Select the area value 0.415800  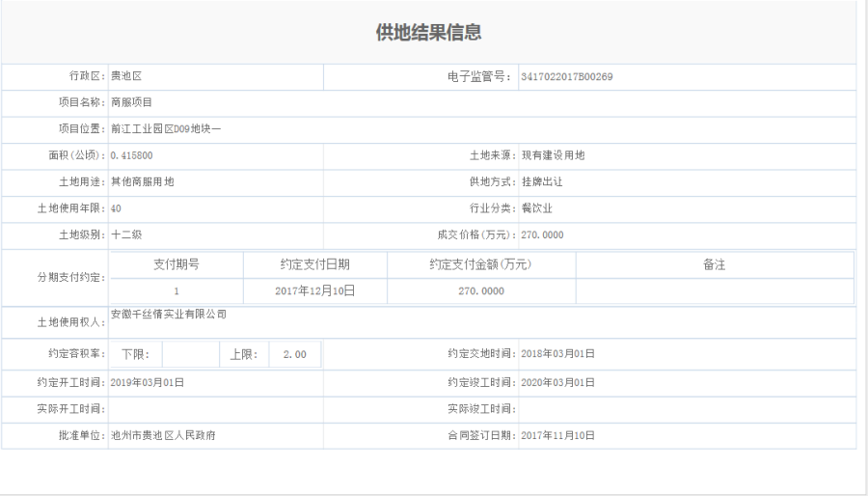coord(131,155)
